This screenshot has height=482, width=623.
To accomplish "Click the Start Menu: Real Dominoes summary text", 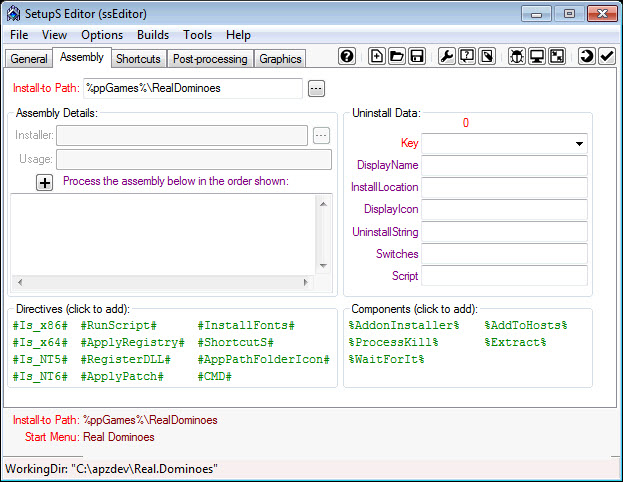I will [89, 437].
